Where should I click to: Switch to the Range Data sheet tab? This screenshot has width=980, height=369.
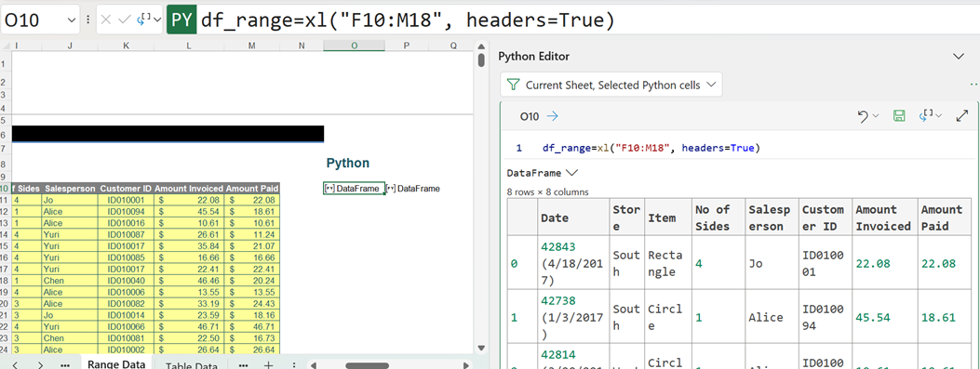point(117,364)
